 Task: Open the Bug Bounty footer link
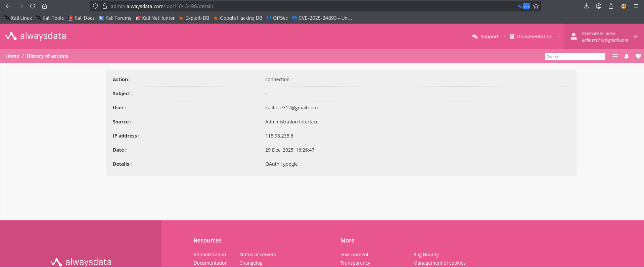[426, 255]
